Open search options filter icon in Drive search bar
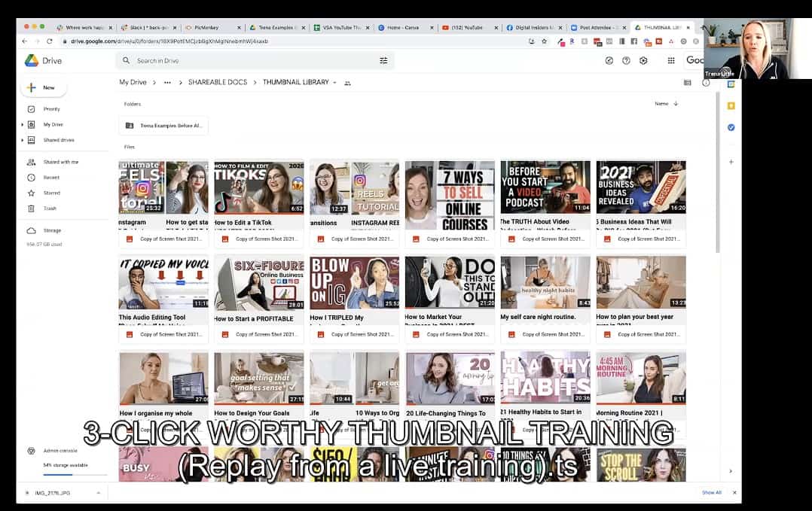This screenshot has width=812, height=511. coord(383,60)
